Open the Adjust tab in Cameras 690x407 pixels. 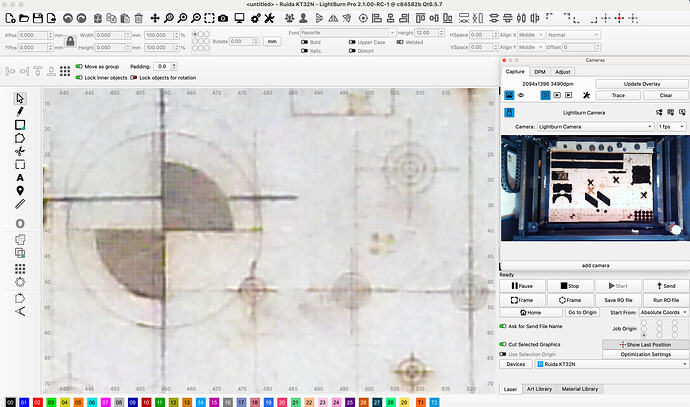pyautogui.click(x=562, y=72)
